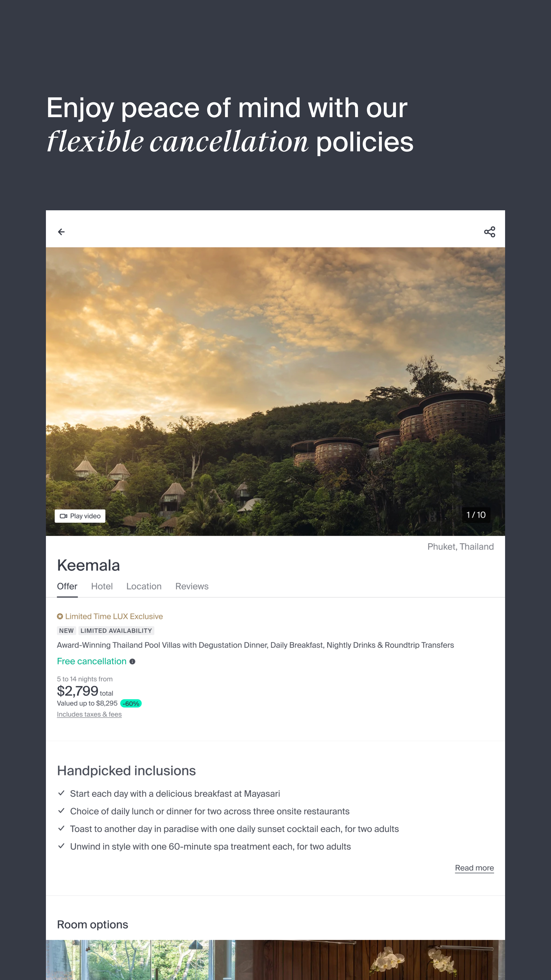View the Reviews tab
Viewport: 551px width, 980px height.
click(192, 586)
